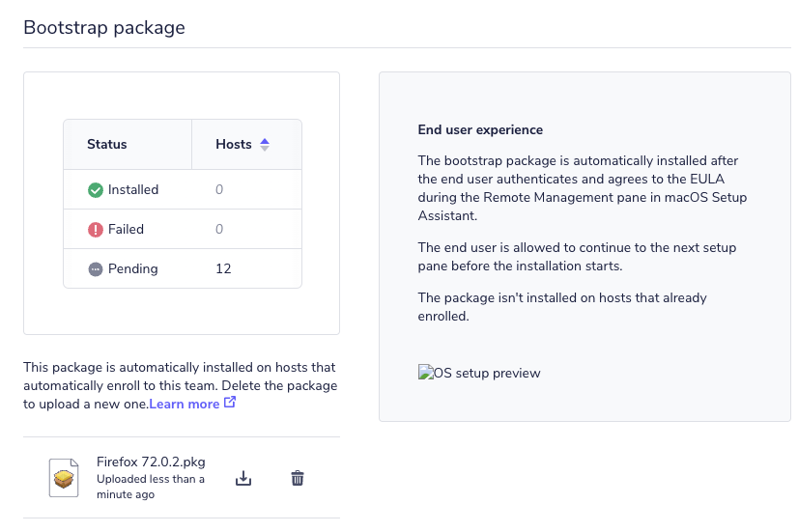
Task: Click the Pending hosts count of 12
Action: tap(223, 269)
